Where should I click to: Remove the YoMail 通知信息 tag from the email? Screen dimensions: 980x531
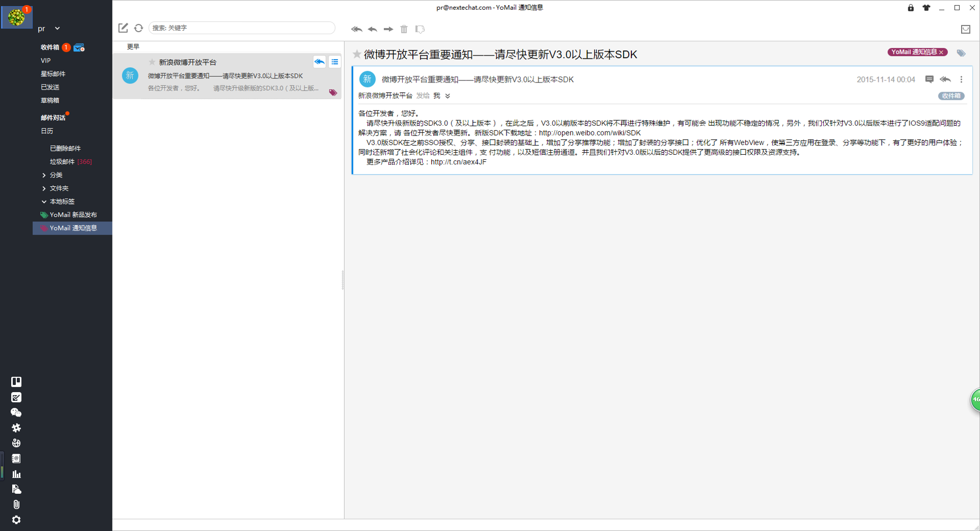(x=941, y=52)
